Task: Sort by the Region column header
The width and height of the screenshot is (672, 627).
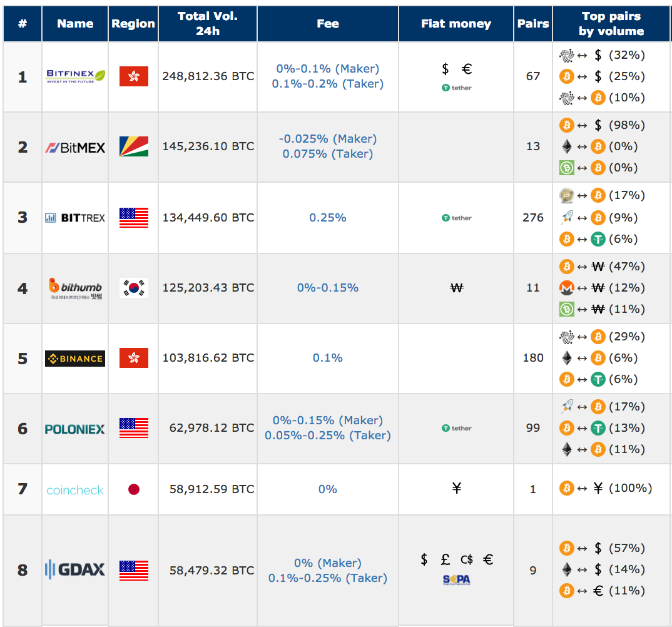Action: 133,24
